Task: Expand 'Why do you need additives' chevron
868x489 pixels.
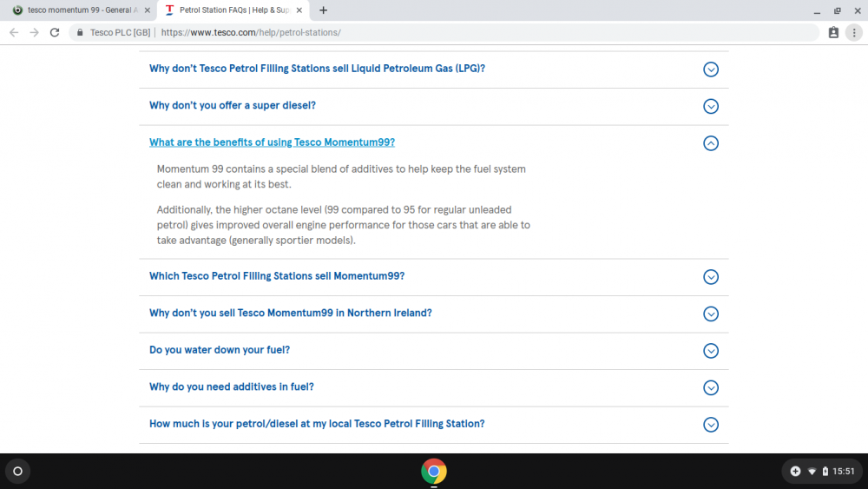Action: [711, 387]
